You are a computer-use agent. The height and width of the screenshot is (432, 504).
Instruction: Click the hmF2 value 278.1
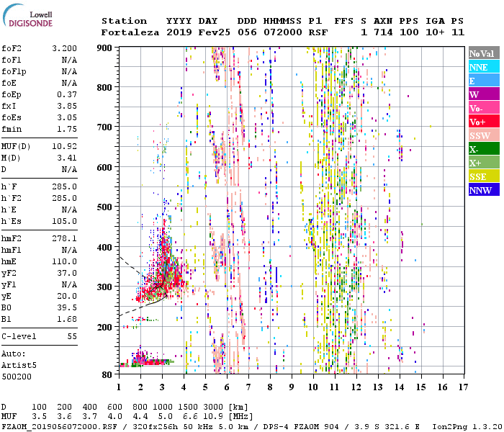[64, 238]
